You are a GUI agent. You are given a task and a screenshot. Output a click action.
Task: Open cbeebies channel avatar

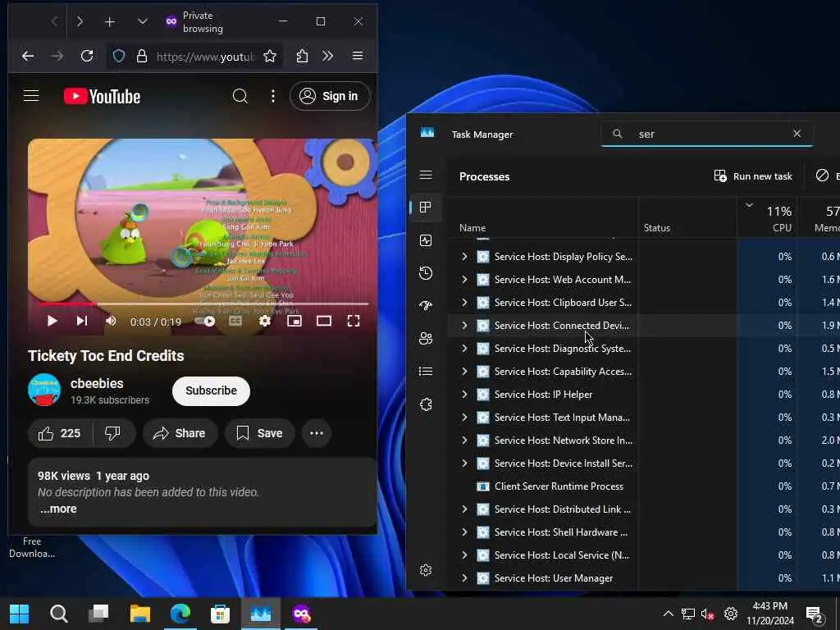coord(44,390)
